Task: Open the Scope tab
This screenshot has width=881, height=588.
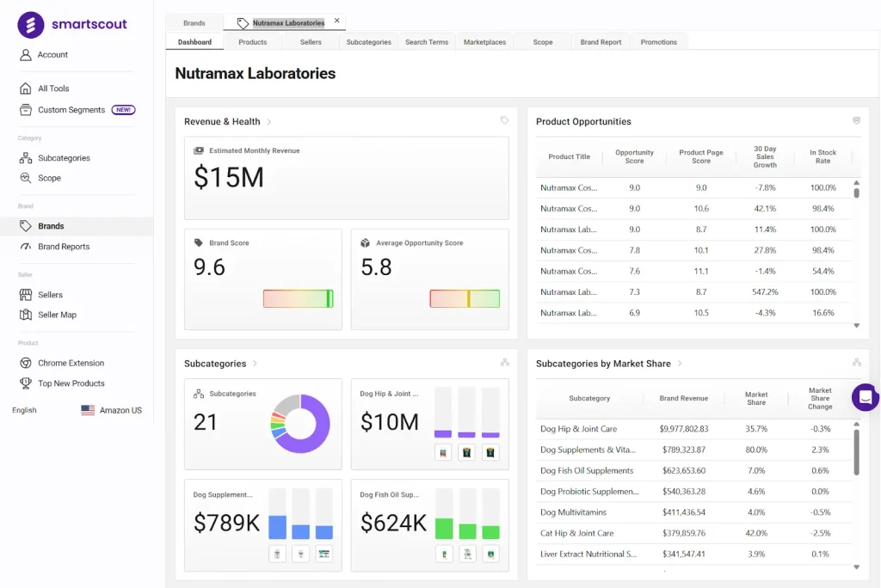Action: click(x=543, y=42)
